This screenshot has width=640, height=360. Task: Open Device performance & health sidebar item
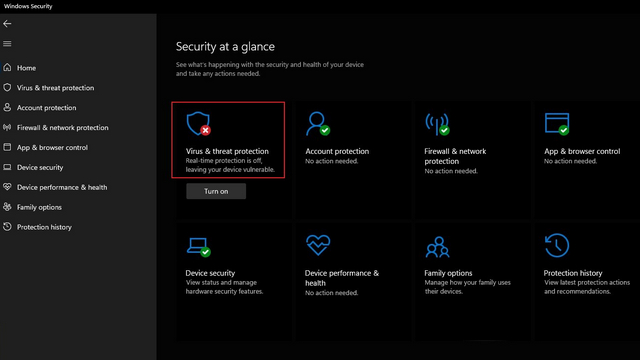[x=62, y=187]
